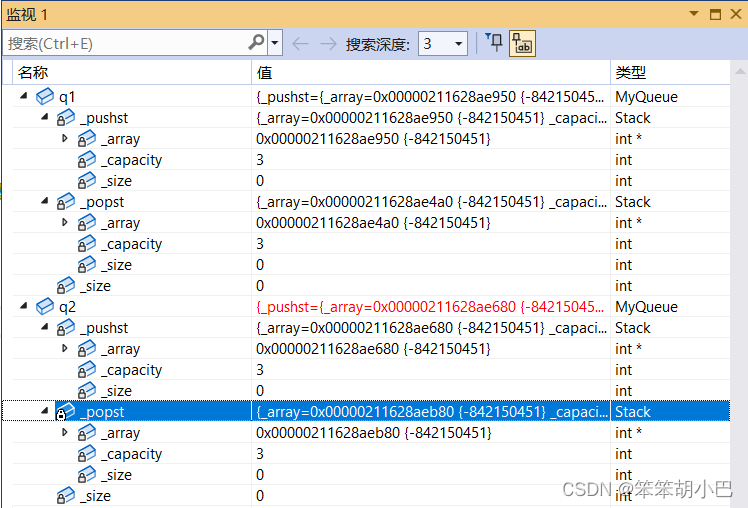Close the Watch 1 panel

tap(736, 14)
